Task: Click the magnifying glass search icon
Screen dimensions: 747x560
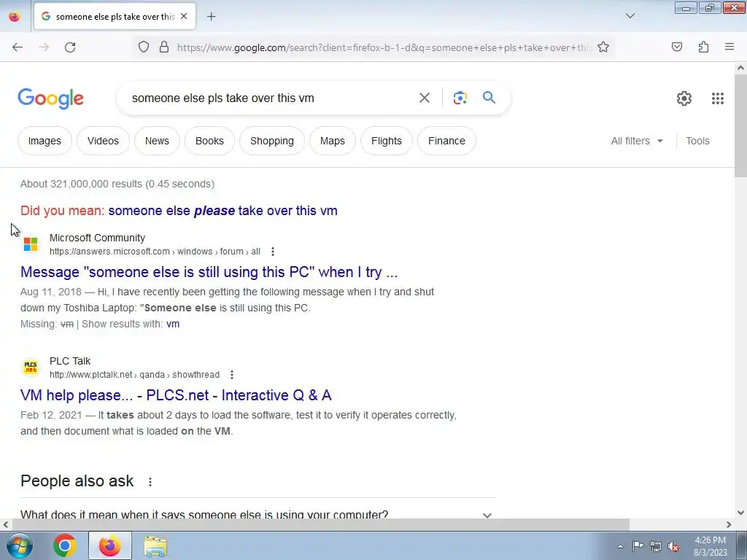Action: (489, 98)
